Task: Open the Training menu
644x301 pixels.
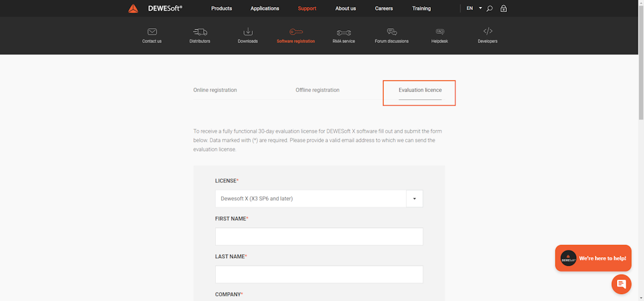Action: pos(421,8)
